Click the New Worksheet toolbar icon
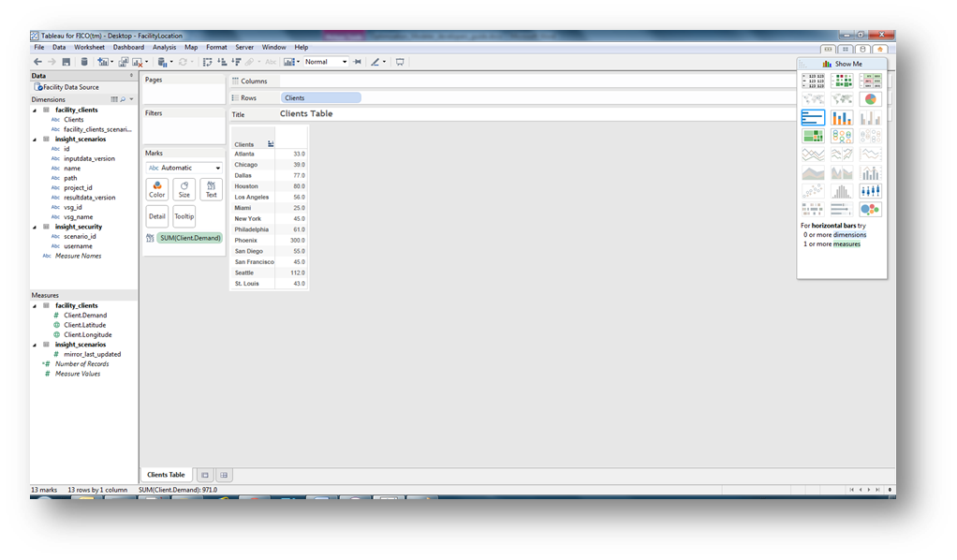957x560 pixels. 103,62
